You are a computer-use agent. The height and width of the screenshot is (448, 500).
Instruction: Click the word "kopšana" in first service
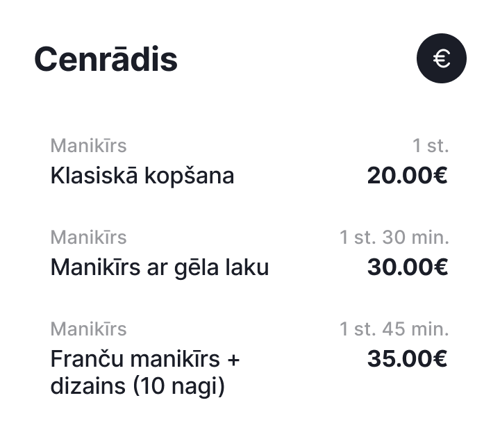(x=190, y=176)
